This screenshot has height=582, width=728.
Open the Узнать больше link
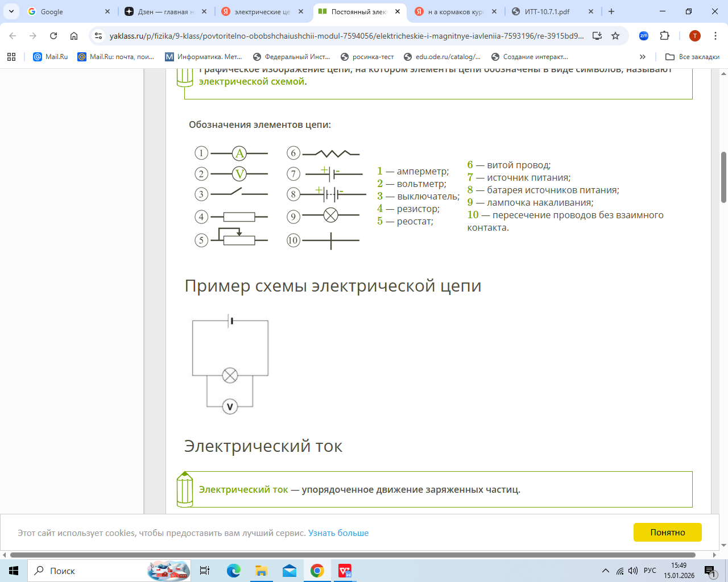[x=338, y=533]
